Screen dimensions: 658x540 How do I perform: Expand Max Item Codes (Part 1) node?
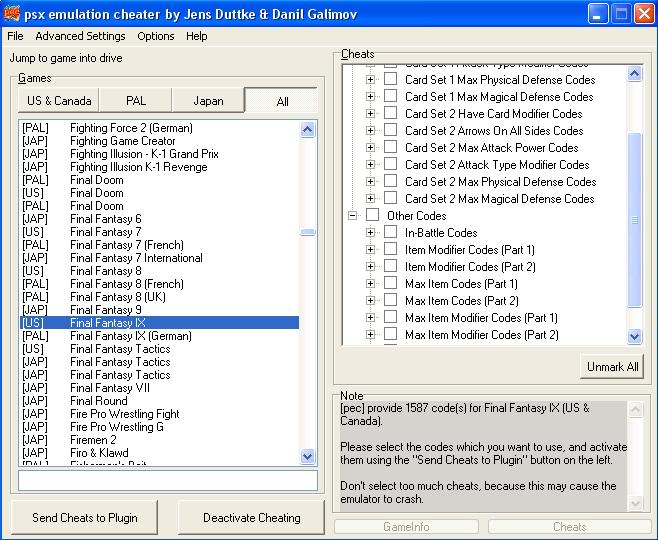point(370,283)
